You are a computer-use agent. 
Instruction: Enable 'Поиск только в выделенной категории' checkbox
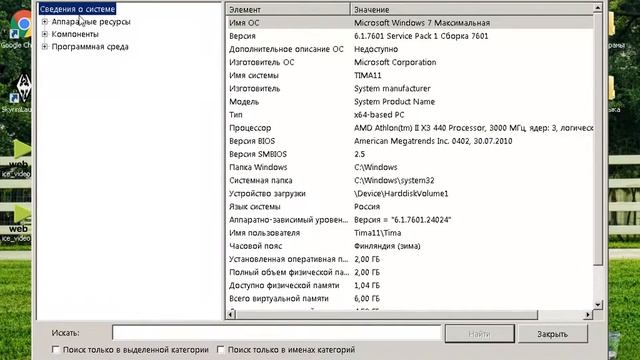(x=56, y=349)
